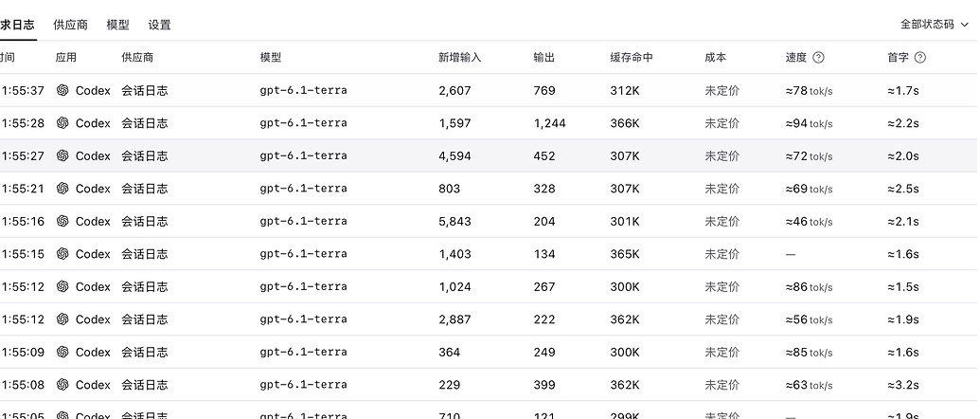Click cache hit value 312K
The width and height of the screenshot is (980, 419).
625,91
